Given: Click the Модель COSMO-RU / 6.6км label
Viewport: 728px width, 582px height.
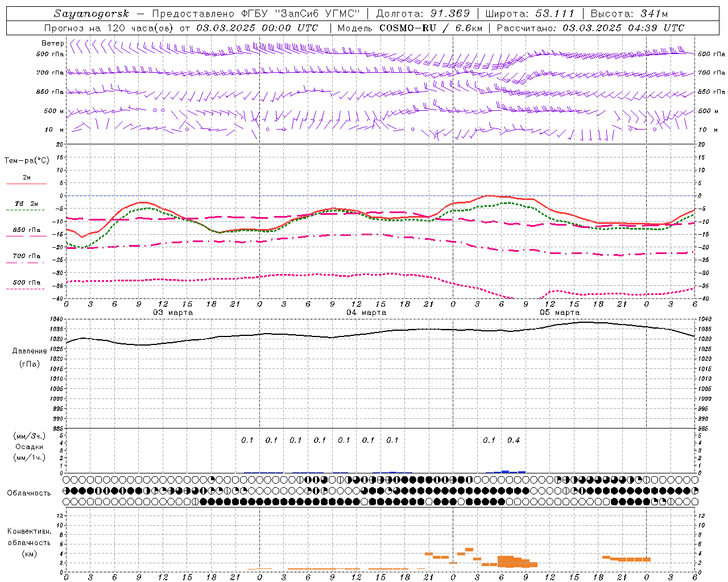Looking at the screenshot, I should point(410,28).
